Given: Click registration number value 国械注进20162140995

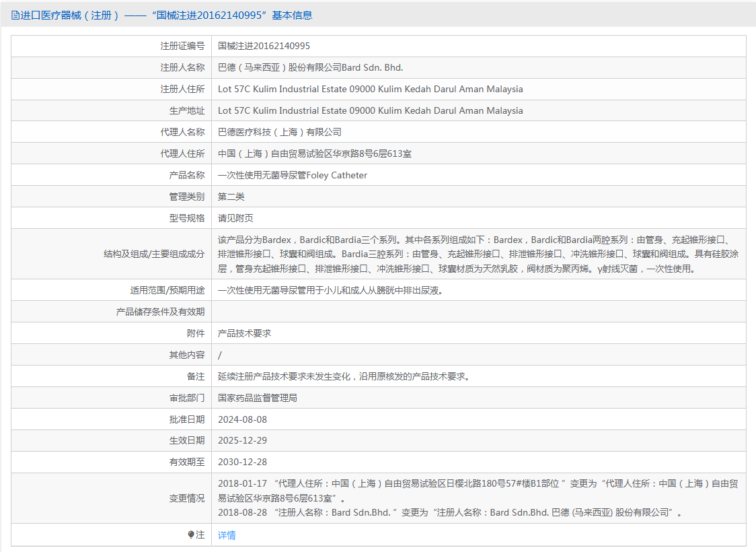Looking at the screenshot, I should pos(264,46).
